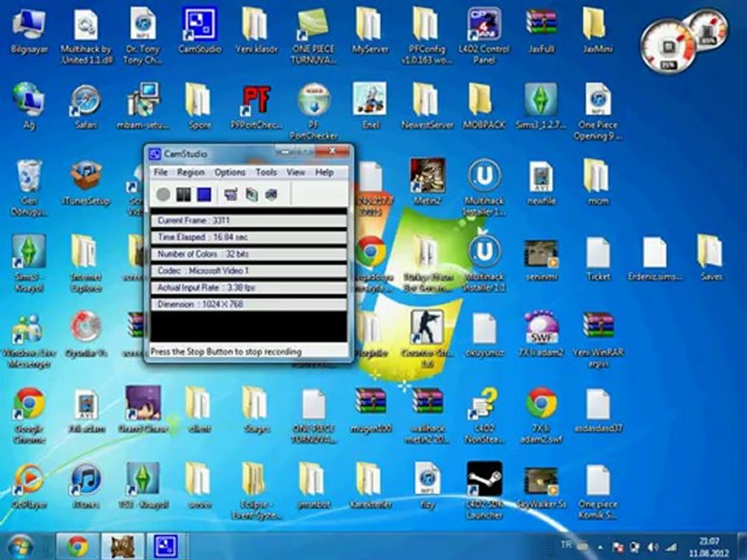Click the CamStudio Record button
This screenshot has width=747, height=560.
pos(163,194)
